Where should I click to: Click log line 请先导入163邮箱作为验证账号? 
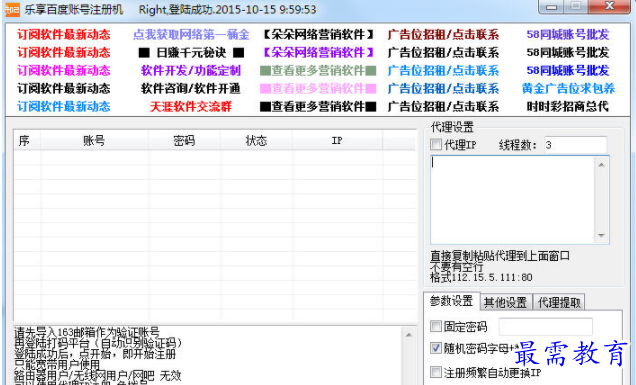coord(87,332)
